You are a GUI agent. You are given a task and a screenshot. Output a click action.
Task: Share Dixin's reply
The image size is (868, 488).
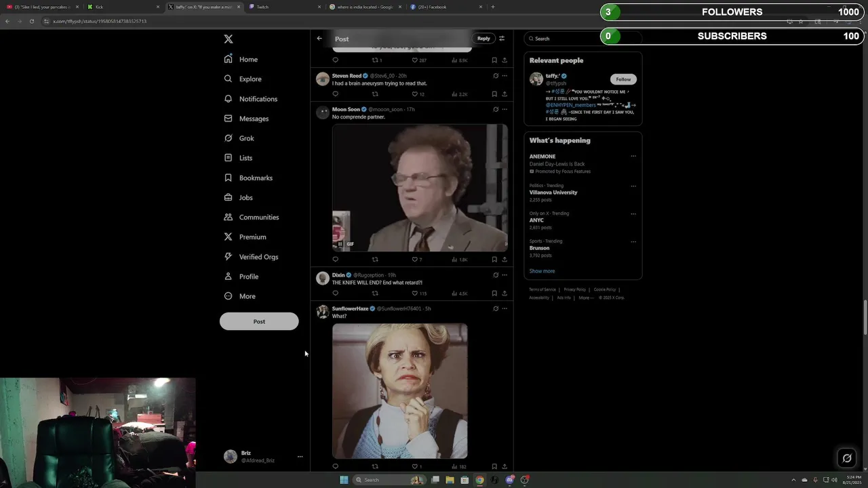pyautogui.click(x=505, y=293)
